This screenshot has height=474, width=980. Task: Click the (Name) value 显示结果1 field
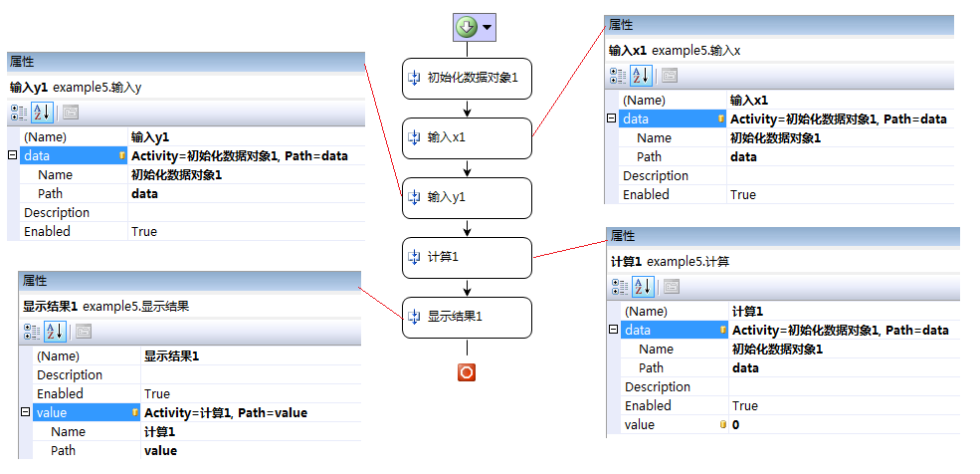pyautogui.click(x=252, y=356)
